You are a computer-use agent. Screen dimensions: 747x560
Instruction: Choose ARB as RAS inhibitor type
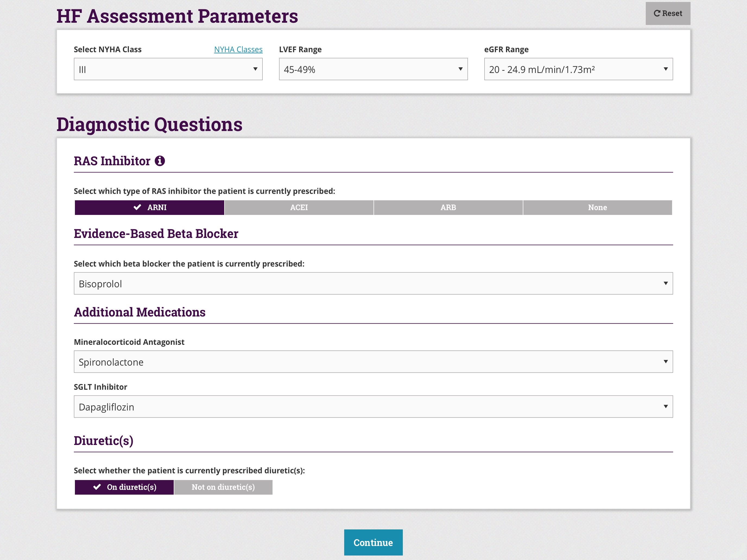[x=448, y=208]
